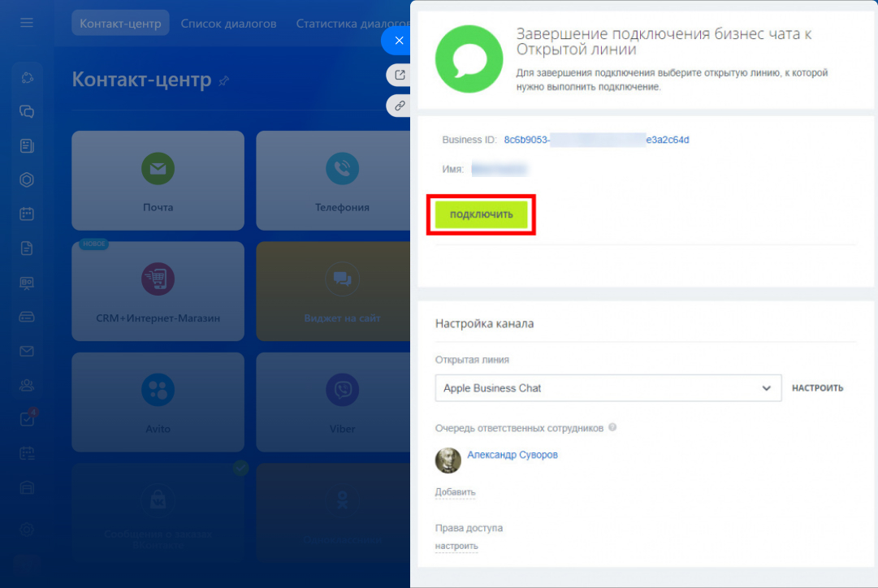Open the Viber channel card
This screenshot has width=878, height=588.
click(x=333, y=402)
